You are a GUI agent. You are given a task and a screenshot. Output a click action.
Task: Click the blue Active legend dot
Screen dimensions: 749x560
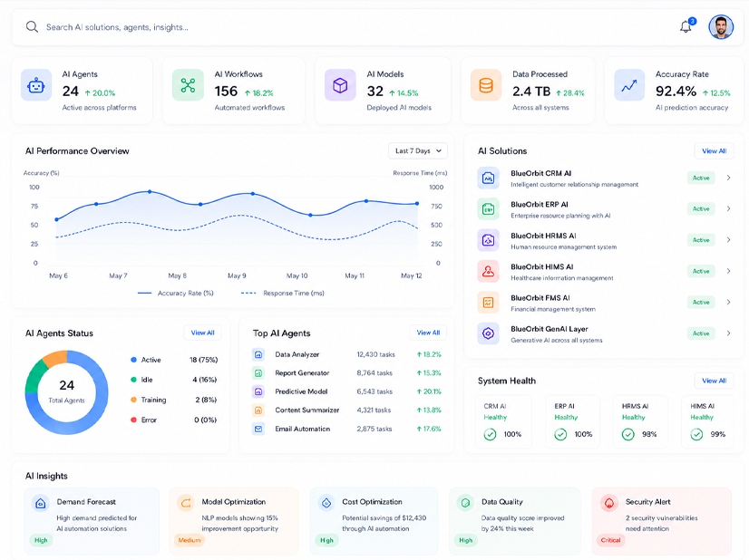click(x=134, y=360)
